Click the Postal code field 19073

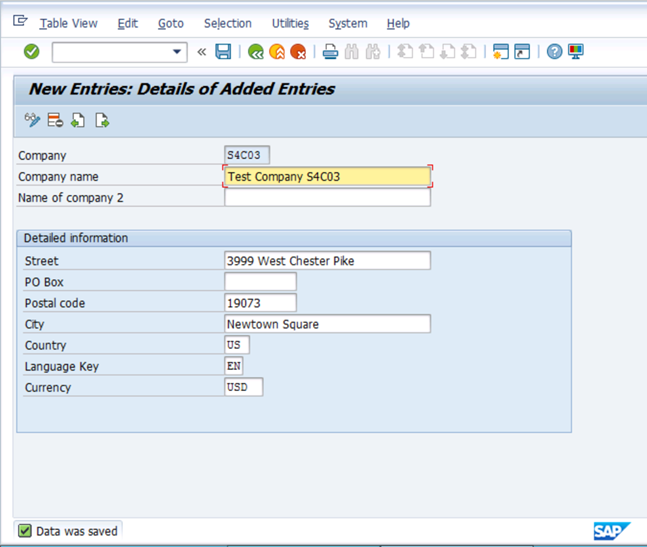coord(260,303)
